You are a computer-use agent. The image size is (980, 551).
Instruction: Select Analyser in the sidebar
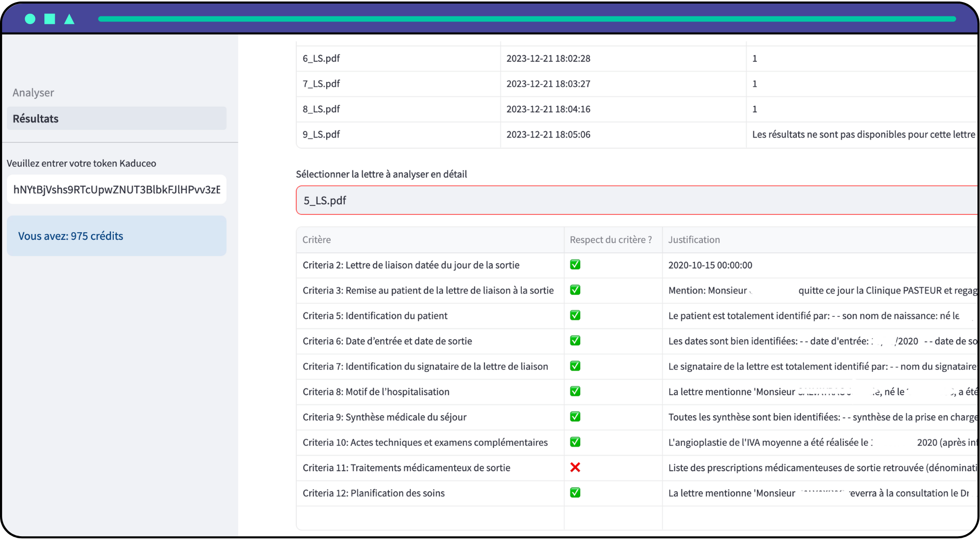(x=33, y=92)
